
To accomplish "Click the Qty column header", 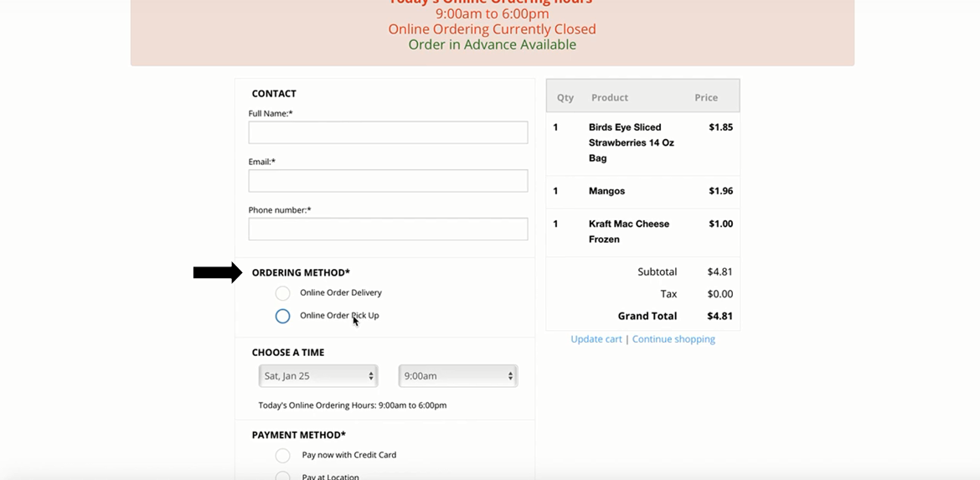I will (x=565, y=97).
